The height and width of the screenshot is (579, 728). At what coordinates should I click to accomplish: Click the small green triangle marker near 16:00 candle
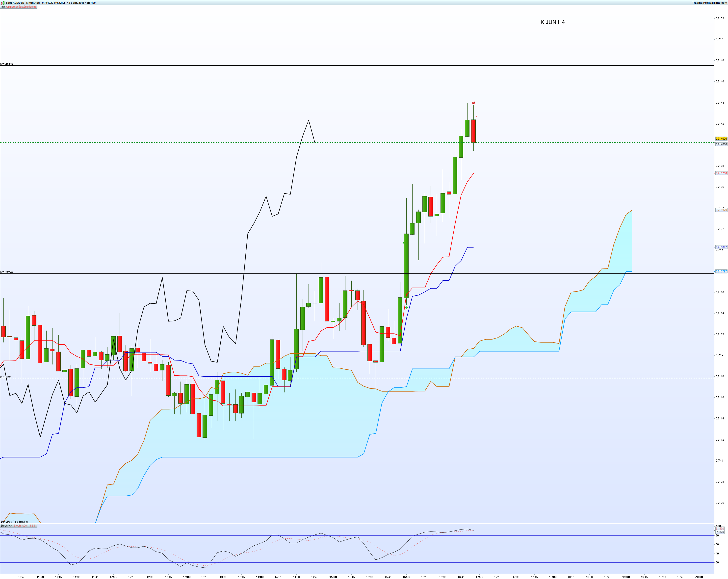click(404, 243)
